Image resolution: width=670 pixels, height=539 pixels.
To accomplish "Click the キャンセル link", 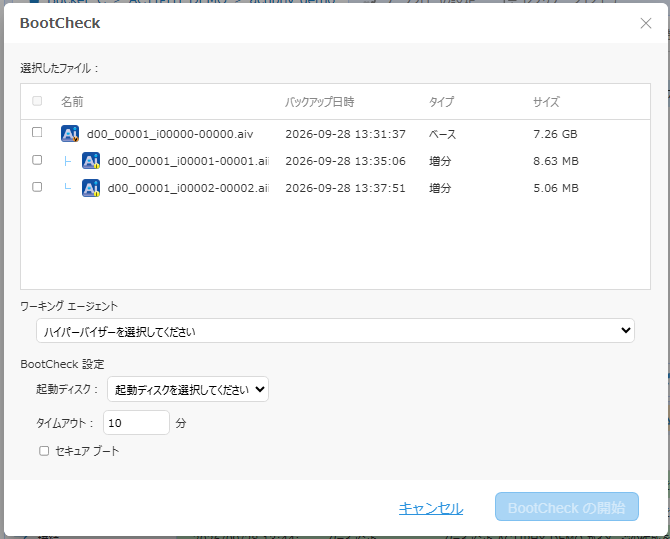I will 431,508.
